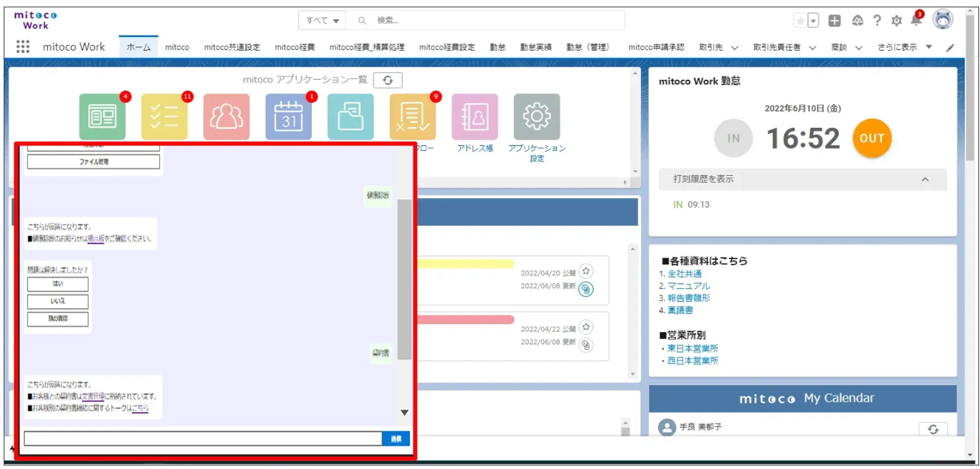Click the search magnifier icon

362,21
